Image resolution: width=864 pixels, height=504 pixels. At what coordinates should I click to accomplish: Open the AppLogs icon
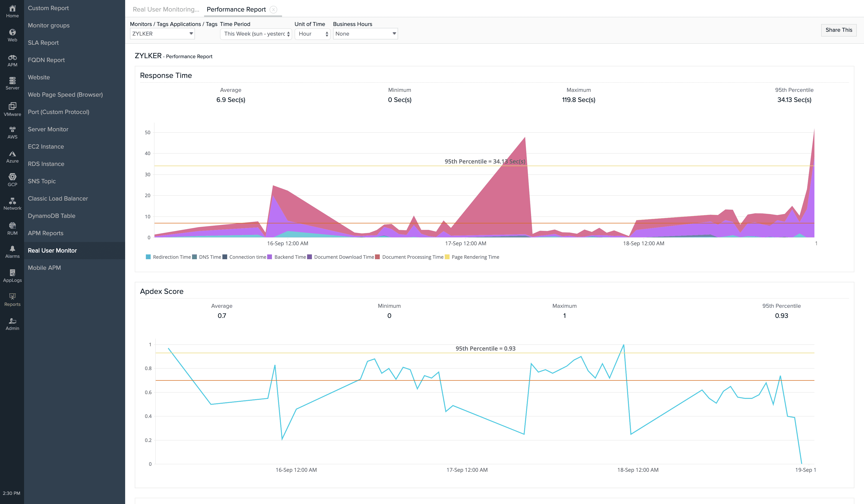(x=12, y=275)
